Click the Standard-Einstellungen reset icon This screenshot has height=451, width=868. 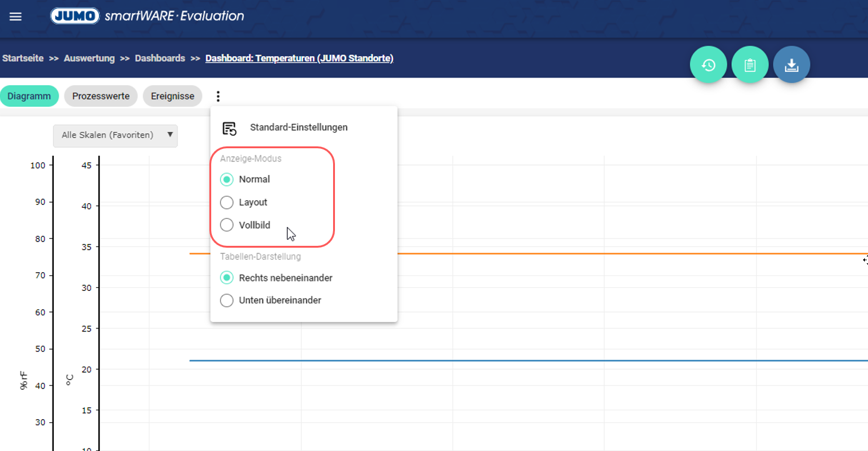[x=229, y=128]
